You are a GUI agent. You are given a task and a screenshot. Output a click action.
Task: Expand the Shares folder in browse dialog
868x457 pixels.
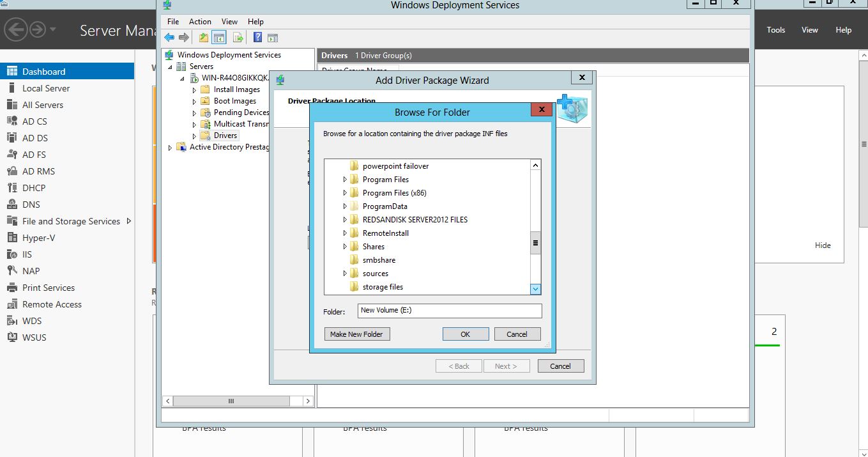[346, 247]
